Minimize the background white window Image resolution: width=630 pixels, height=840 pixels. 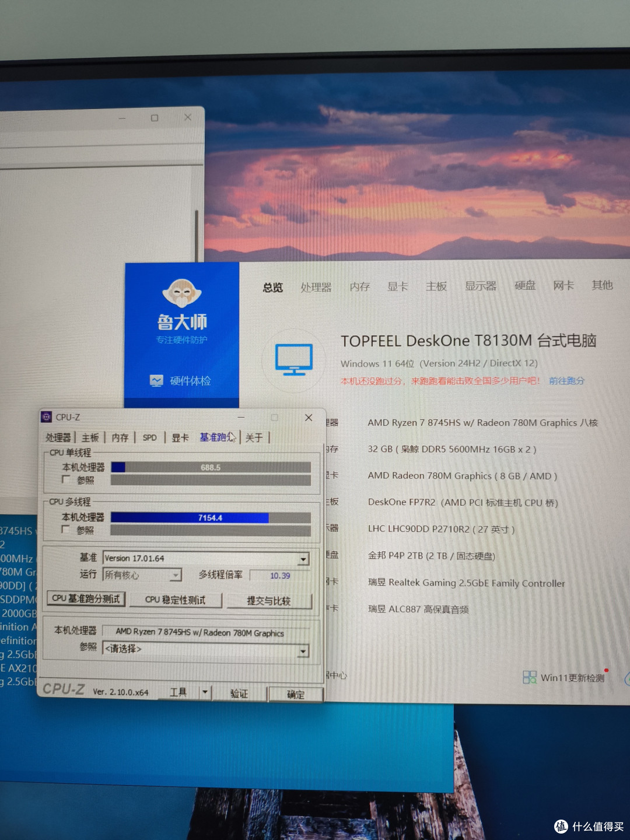click(122, 118)
